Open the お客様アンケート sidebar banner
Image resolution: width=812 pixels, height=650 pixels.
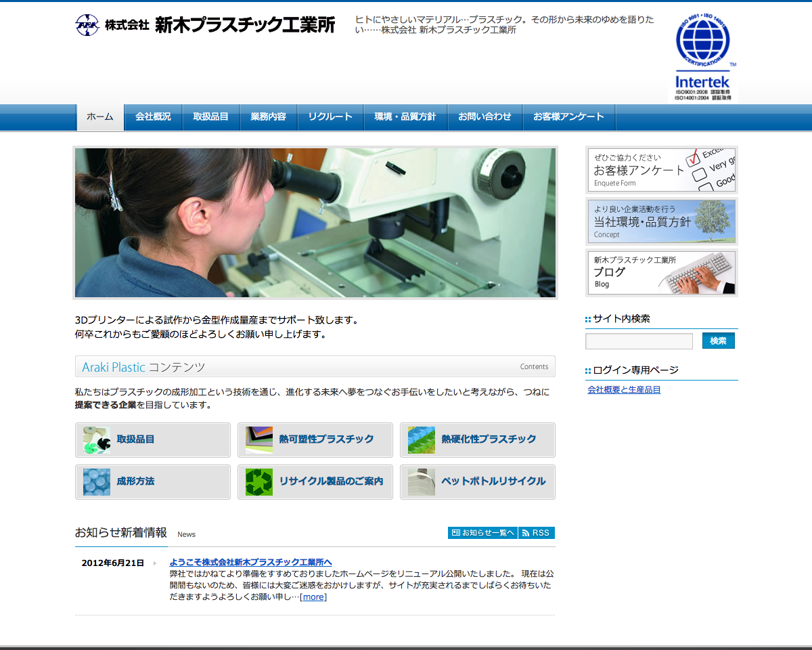point(662,170)
